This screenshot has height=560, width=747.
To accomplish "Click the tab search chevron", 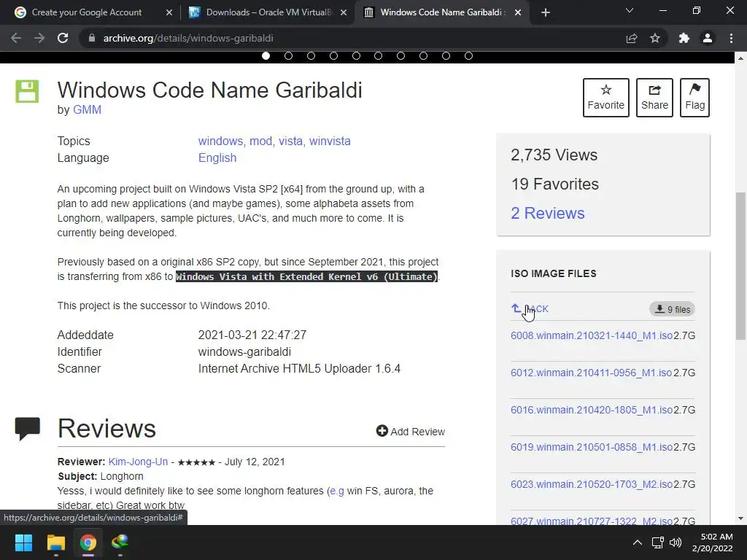I will (x=630, y=10).
